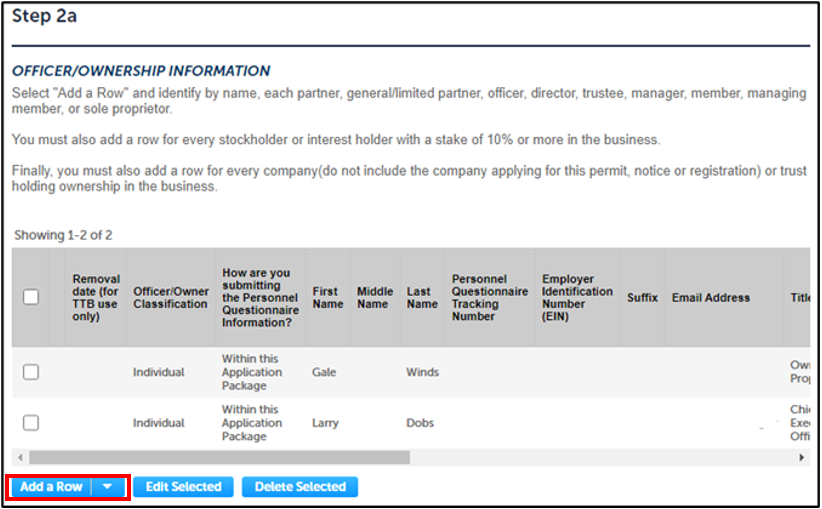Click the Officer/Owner Classification column header
This screenshot has width=822, height=509.
[x=170, y=298]
